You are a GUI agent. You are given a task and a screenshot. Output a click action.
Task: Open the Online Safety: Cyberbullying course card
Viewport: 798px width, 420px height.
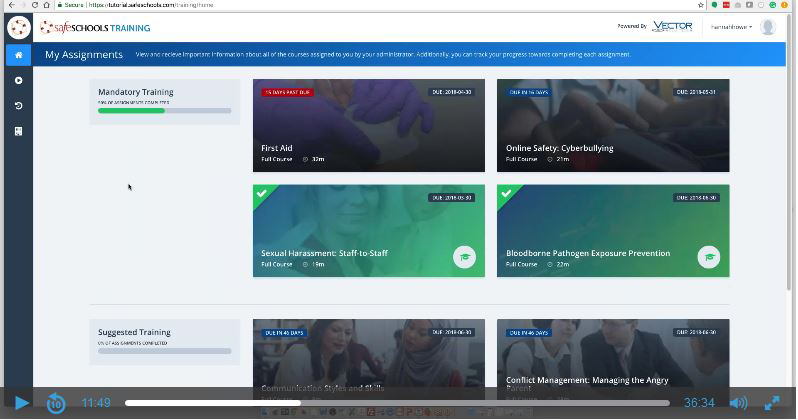(613, 125)
